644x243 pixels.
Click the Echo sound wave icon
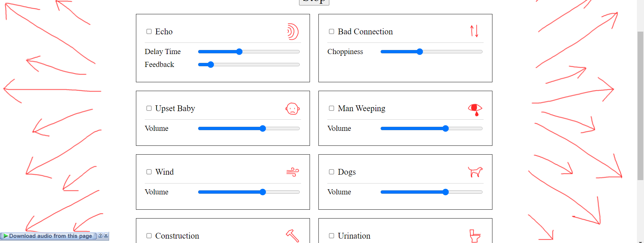coord(292,32)
